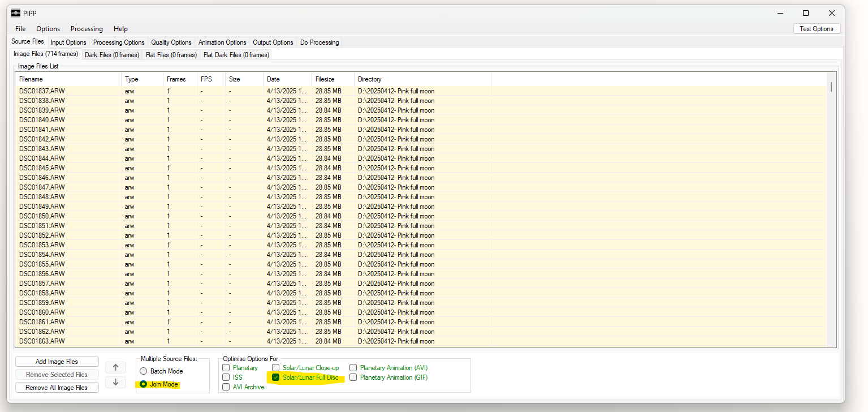Enable the Planetary optimise checkbox
868x412 pixels.
click(226, 368)
